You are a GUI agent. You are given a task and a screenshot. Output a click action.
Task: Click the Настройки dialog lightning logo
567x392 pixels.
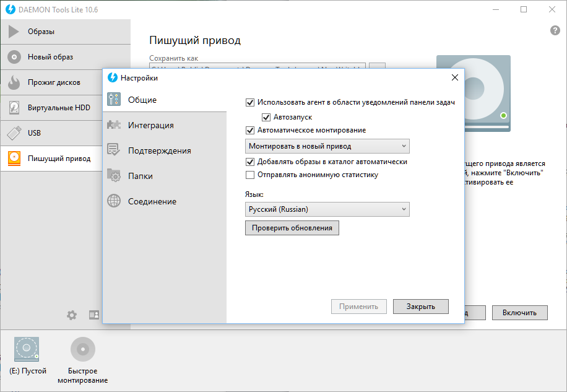click(113, 77)
